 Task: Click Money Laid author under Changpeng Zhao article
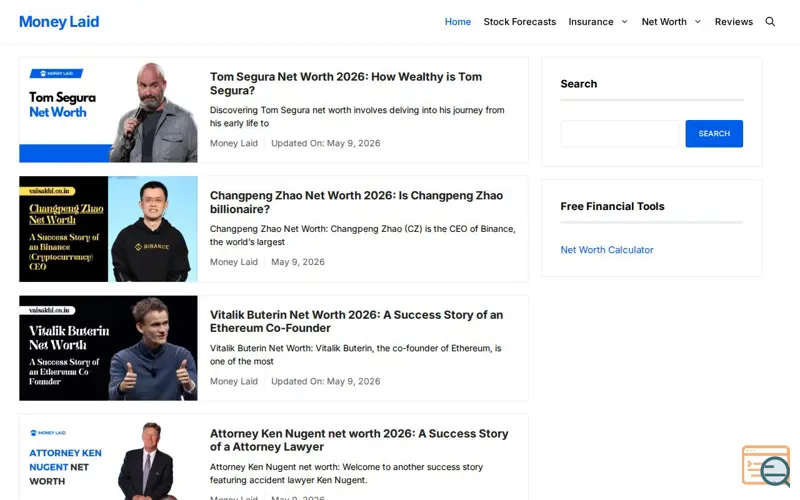[234, 262]
